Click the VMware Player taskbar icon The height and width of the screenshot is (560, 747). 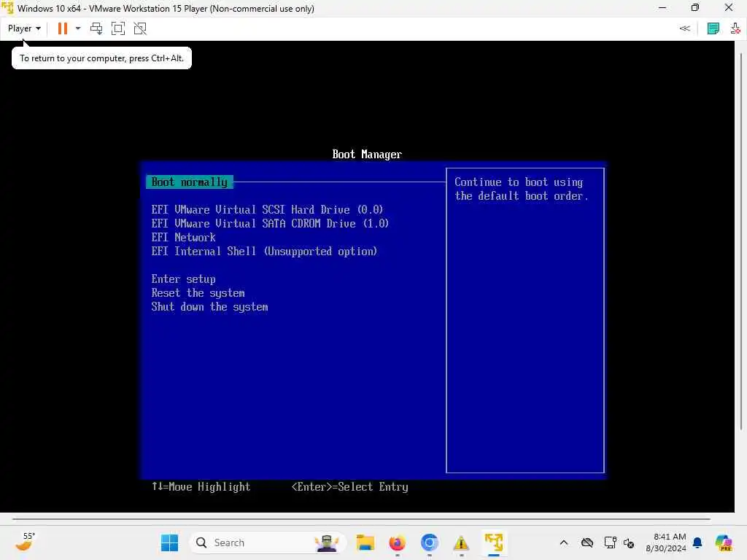pyautogui.click(x=494, y=542)
